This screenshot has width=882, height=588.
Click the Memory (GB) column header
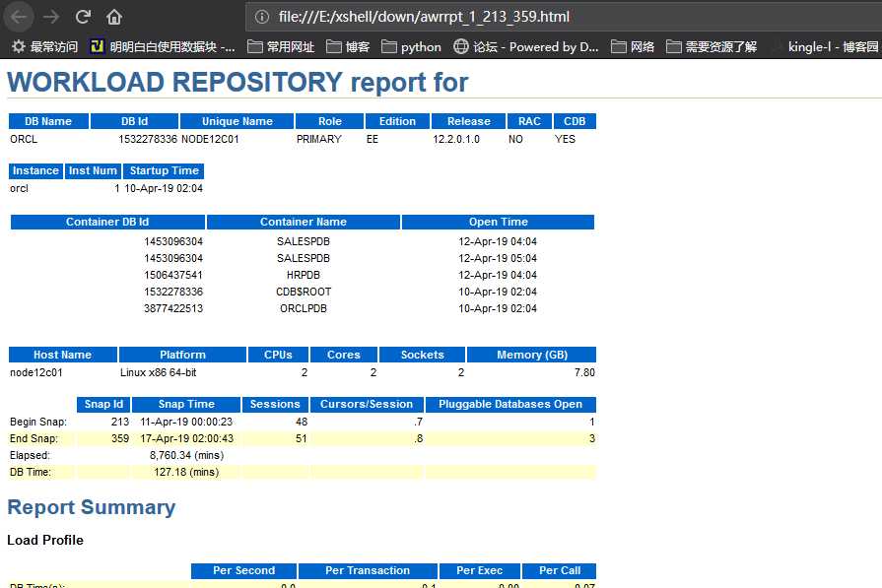coord(531,355)
